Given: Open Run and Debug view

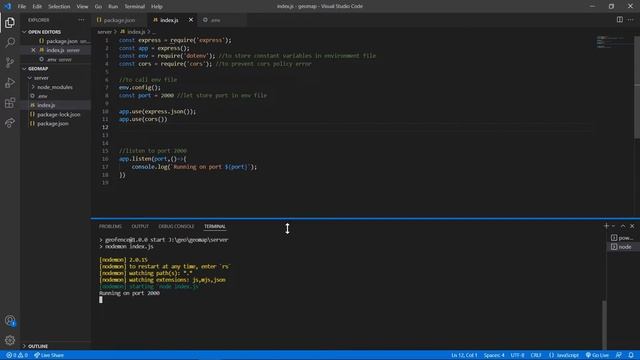Looking at the screenshot, I should click(10, 82).
